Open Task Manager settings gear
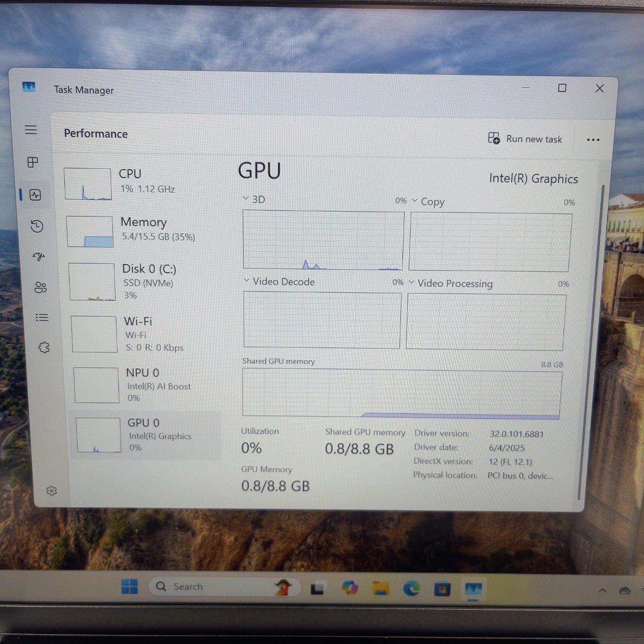Image resolution: width=644 pixels, height=644 pixels. click(52, 491)
